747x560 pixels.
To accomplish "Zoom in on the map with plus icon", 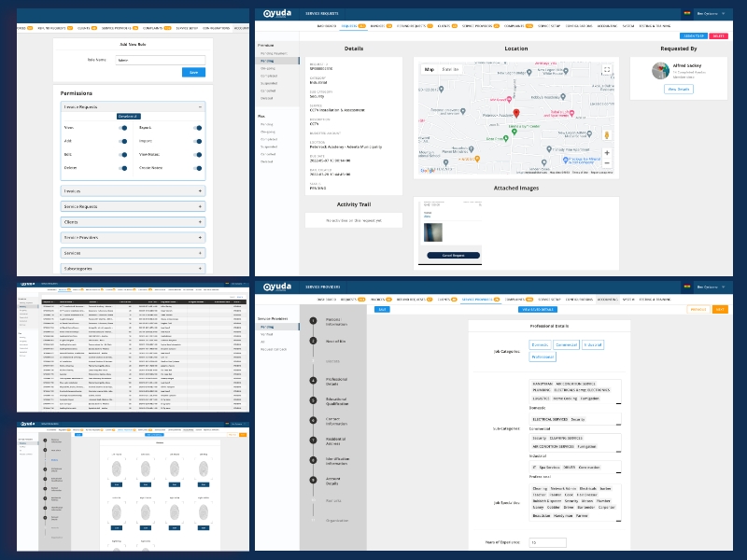I will tap(606, 152).
